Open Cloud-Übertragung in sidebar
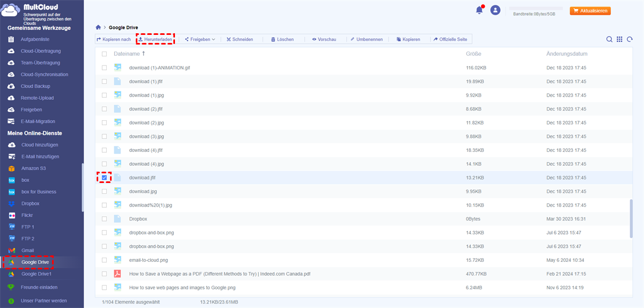Viewport: 644px width, 308px height. (41, 51)
